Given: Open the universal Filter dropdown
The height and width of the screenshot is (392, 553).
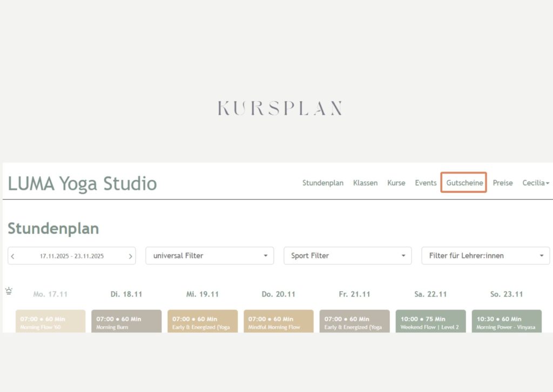Looking at the screenshot, I should coord(210,256).
